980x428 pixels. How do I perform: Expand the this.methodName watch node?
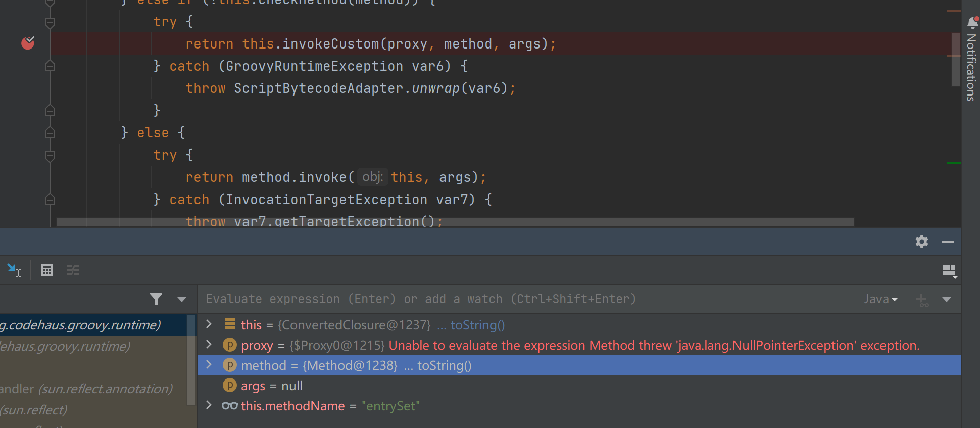(x=209, y=406)
